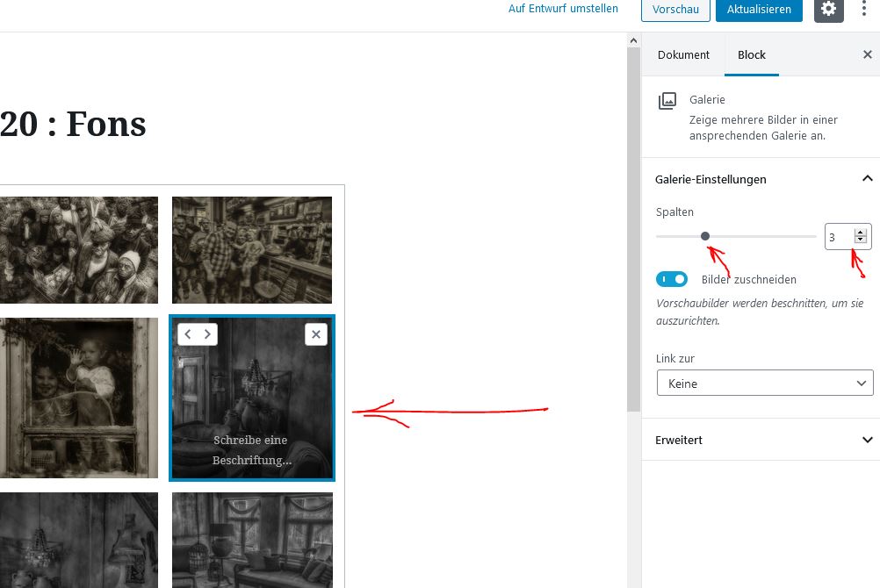
Task: Open the Link zur dropdown
Action: 764,384
